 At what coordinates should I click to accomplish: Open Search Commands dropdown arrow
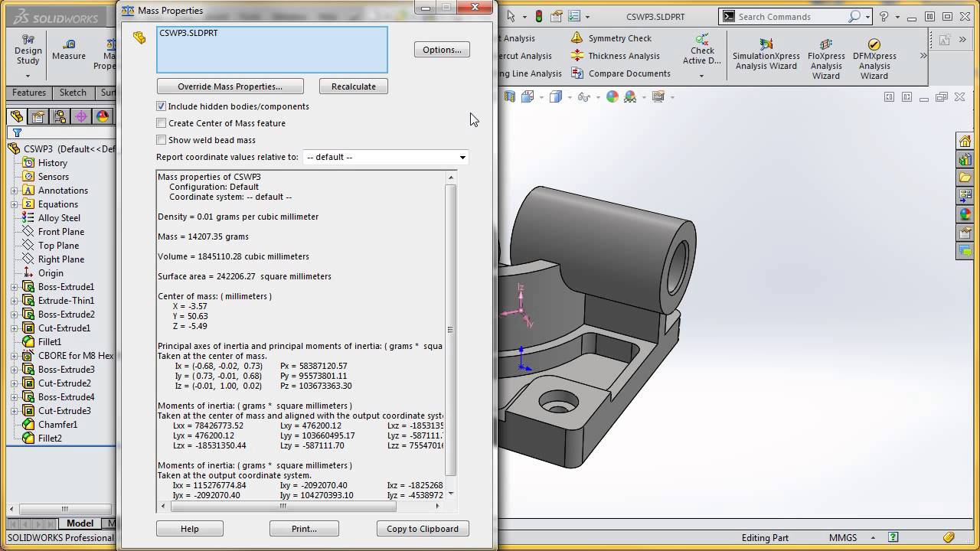tap(867, 16)
